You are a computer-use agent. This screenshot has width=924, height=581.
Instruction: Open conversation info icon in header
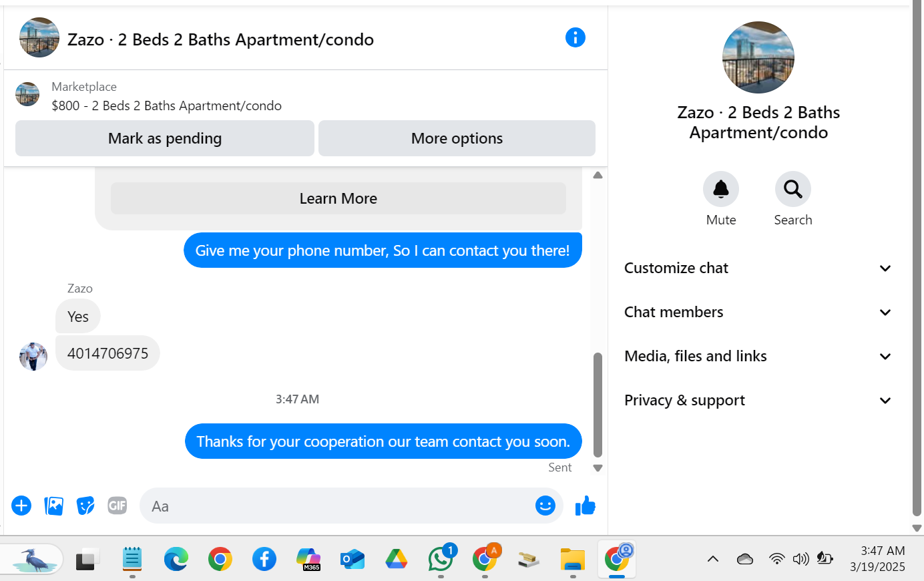point(575,37)
